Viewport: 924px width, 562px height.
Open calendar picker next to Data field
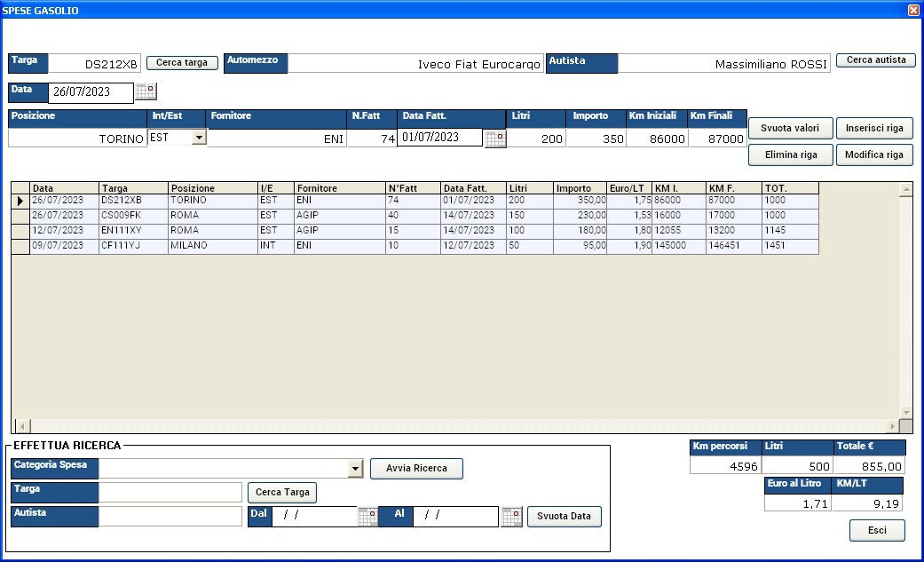click(146, 91)
